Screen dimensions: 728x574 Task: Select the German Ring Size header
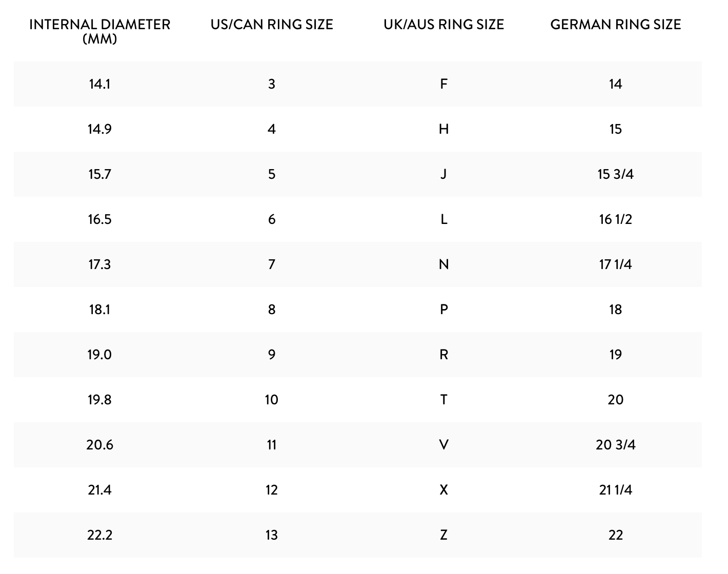pos(615,25)
